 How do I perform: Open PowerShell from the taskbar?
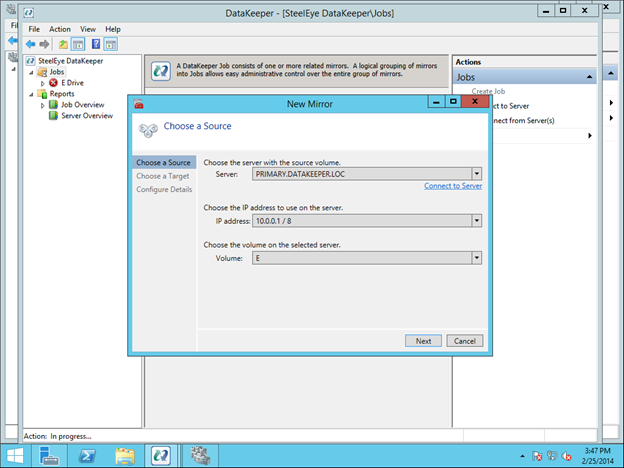pos(86,455)
